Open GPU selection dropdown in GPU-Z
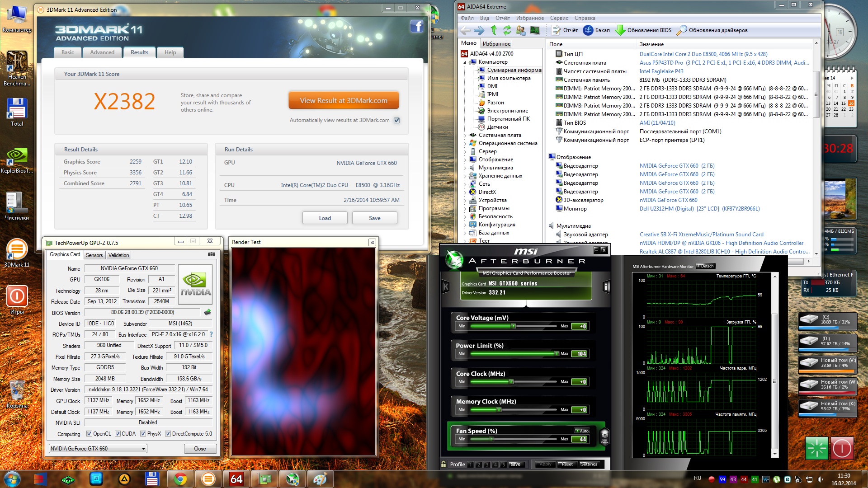The image size is (868, 488). coord(143,449)
